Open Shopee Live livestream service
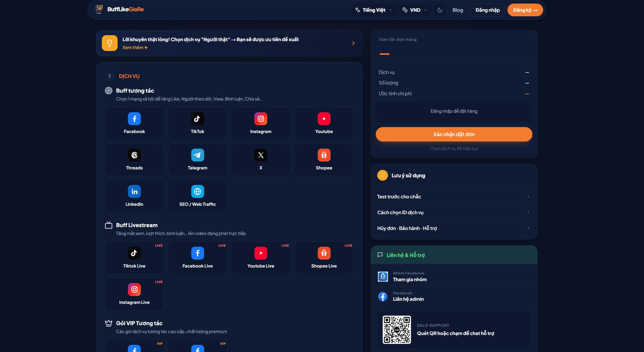 [324, 258]
